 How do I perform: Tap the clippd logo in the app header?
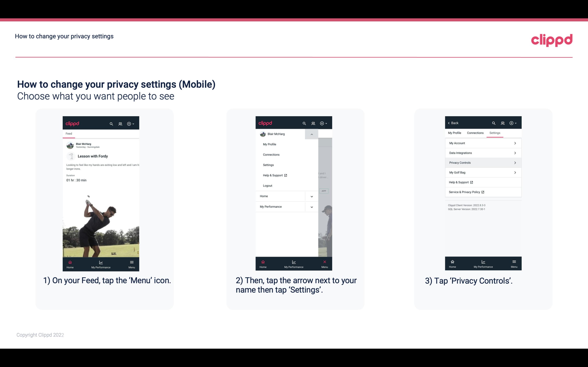click(73, 123)
